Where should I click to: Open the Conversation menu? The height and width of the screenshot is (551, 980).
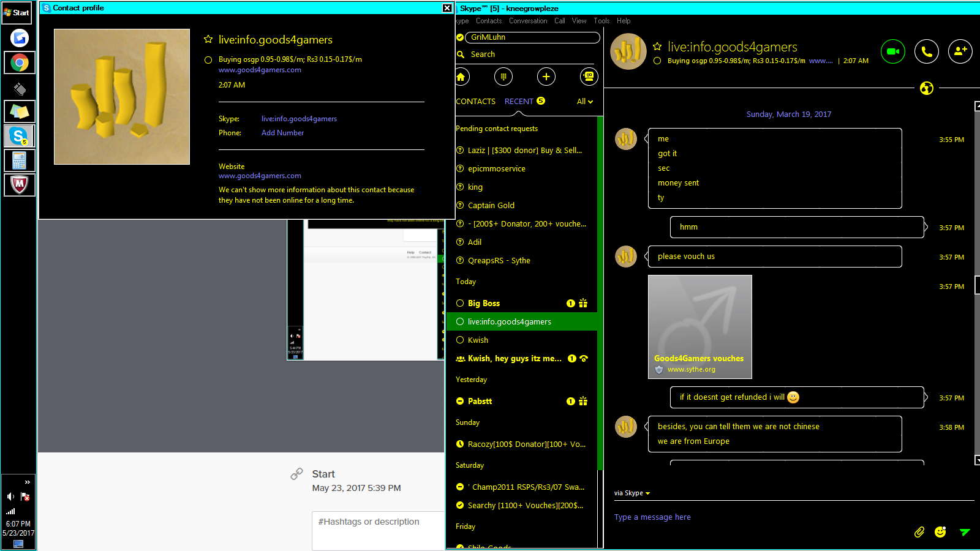528,21
